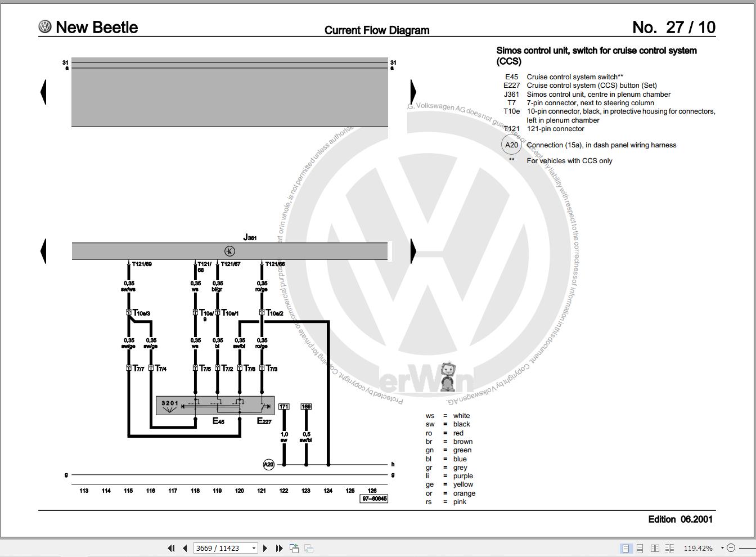Screen dimensions: 756x557
Task: Click 'Connection (15a), in dash panel wiring harness'
Action: [x=601, y=145]
